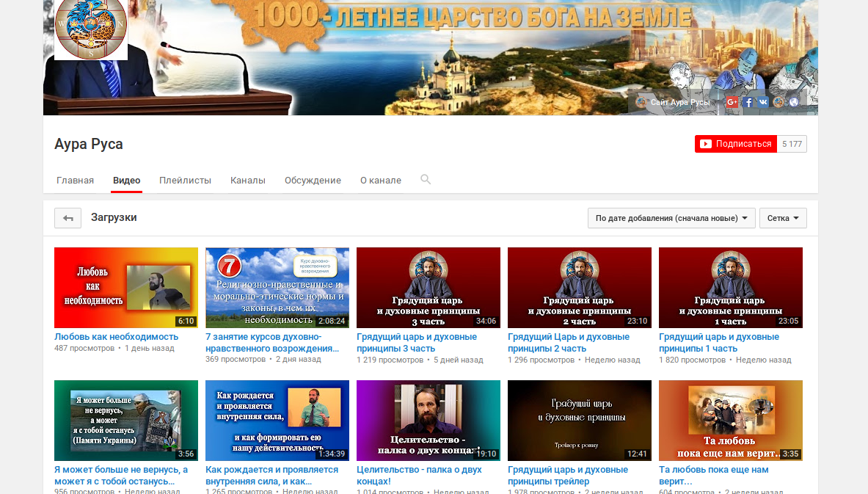Click the globe website icon in banner

[x=794, y=103]
